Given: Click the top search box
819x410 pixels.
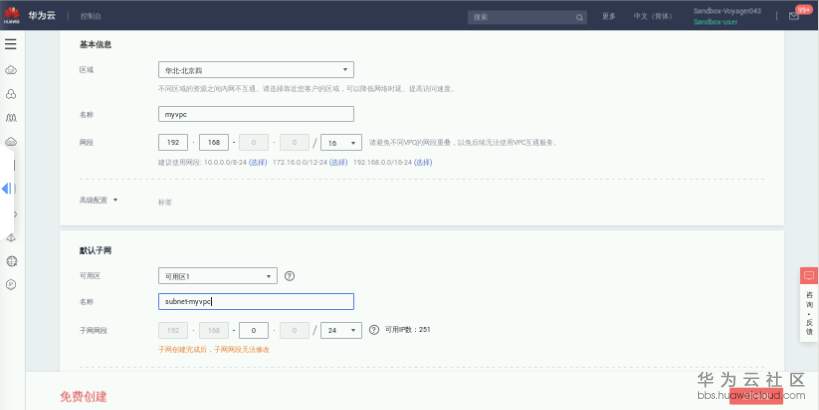Looking at the screenshot, I should click(527, 17).
